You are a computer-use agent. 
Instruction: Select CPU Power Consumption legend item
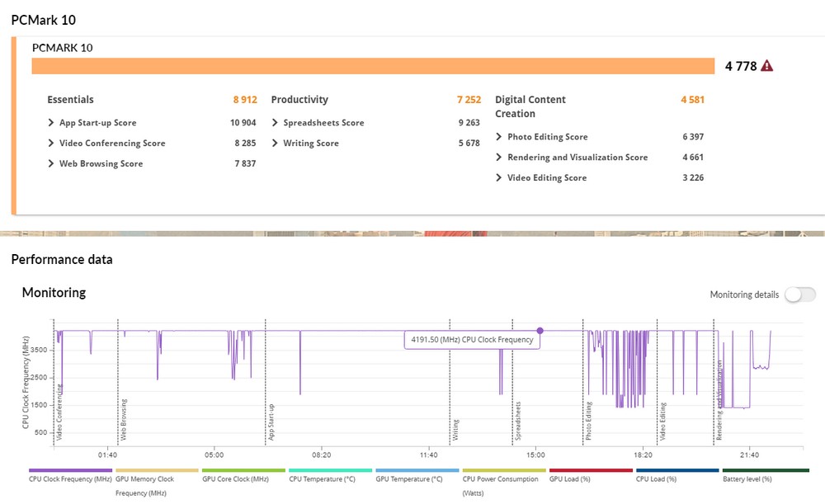[x=504, y=483]
